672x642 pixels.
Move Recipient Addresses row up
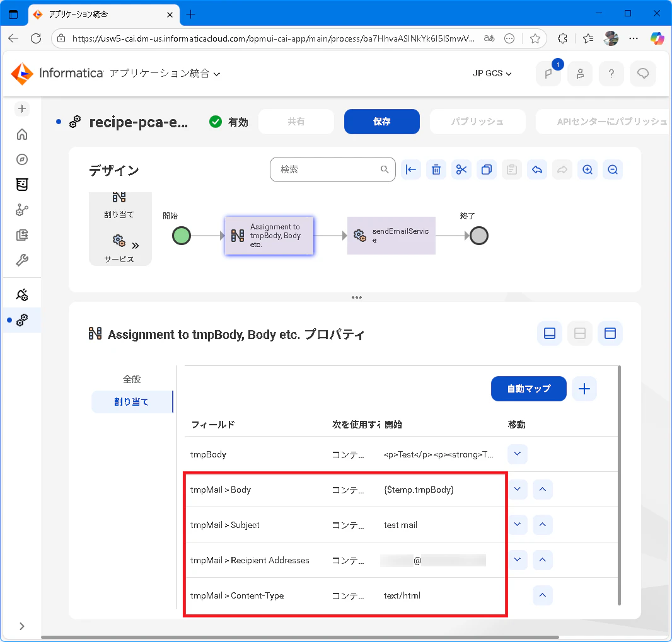pos(543,559)
